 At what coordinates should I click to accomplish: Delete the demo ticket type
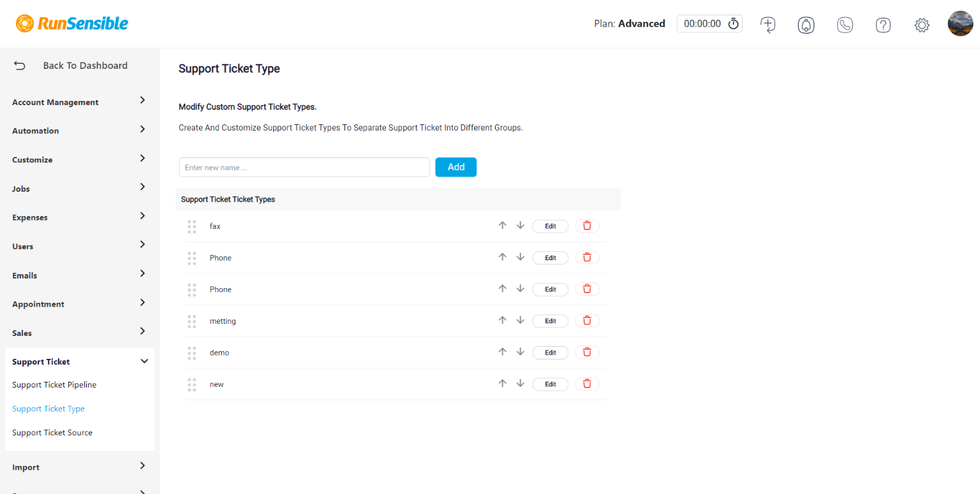point(587,352)
